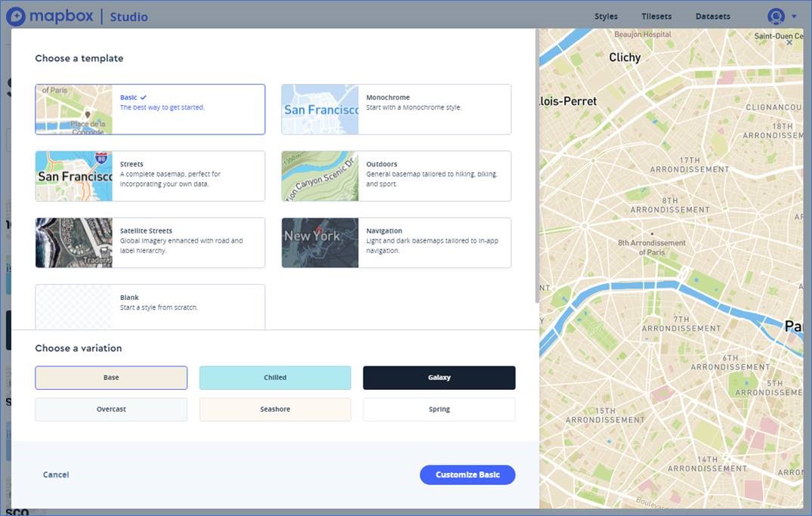Select the Monochrome template card

396,110
